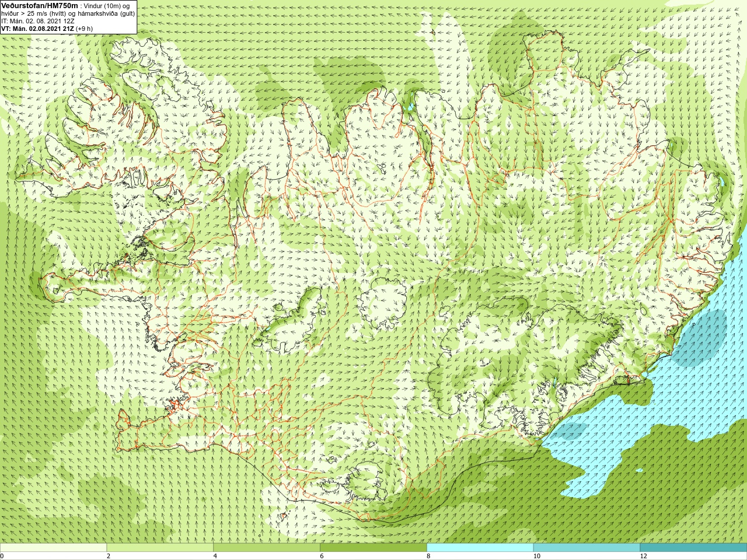Click the legend scale label '0'
Viewport: 747px width, 560px height.
2,556
